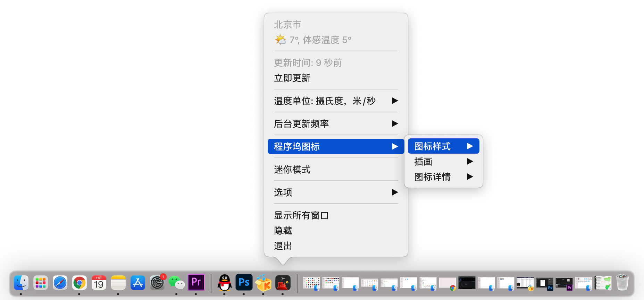Open Finder from the dock
Image resolution: width=644 pixels, height=300 pixels.
coord(21,283)
